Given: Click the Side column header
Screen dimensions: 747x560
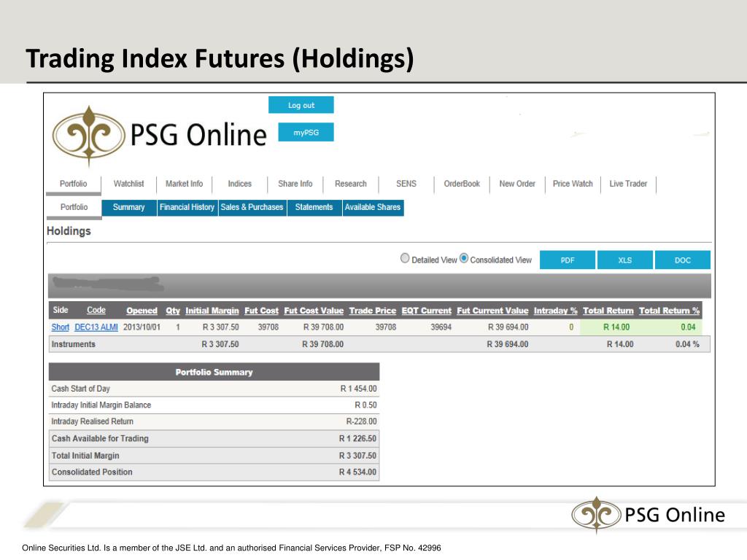Looking at the screenshot, I should (61, 310).
